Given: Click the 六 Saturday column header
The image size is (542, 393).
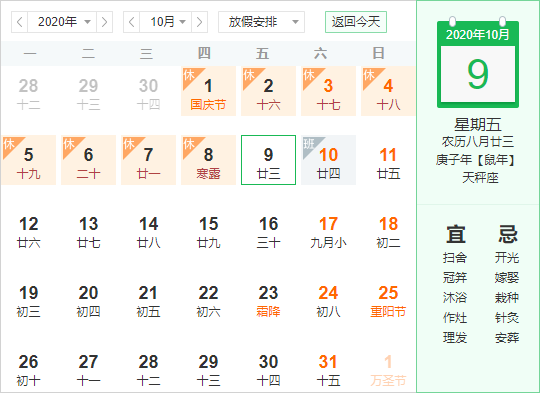Looking at the screenshot, I should tap(320, 54).
